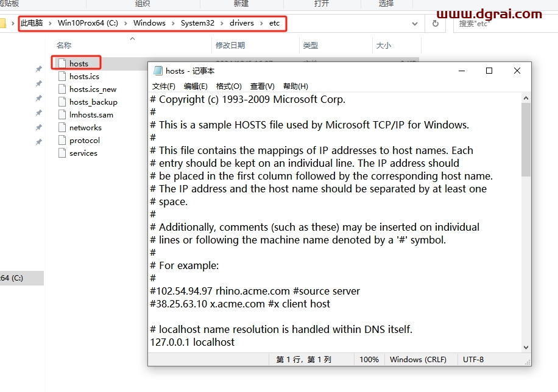
Task: Open the 查看(V) menu in Notepad
Action: coord(263,86)
